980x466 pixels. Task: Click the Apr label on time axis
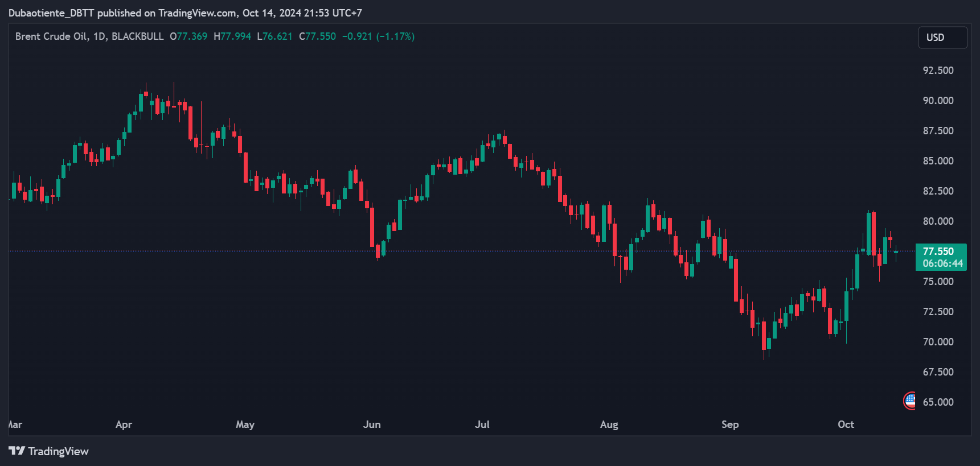tap(124, 424)
